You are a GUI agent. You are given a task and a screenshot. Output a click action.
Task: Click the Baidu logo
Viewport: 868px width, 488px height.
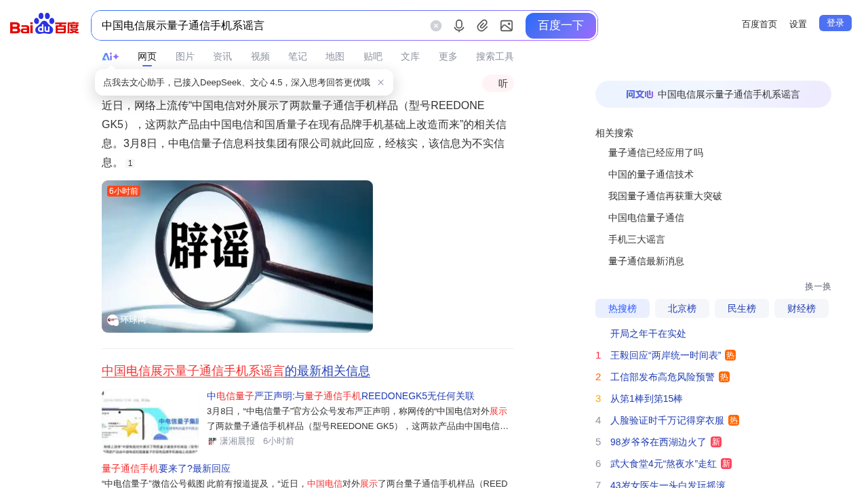point(45,25)
